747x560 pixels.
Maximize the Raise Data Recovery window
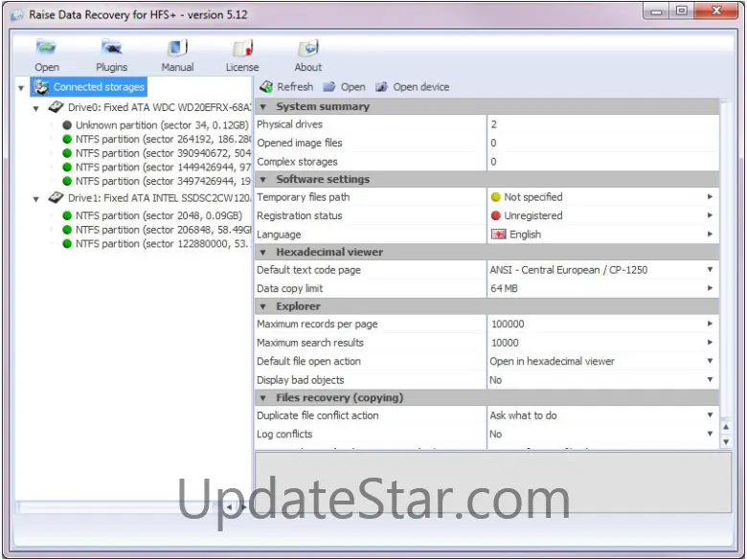[x=682, y=11]
